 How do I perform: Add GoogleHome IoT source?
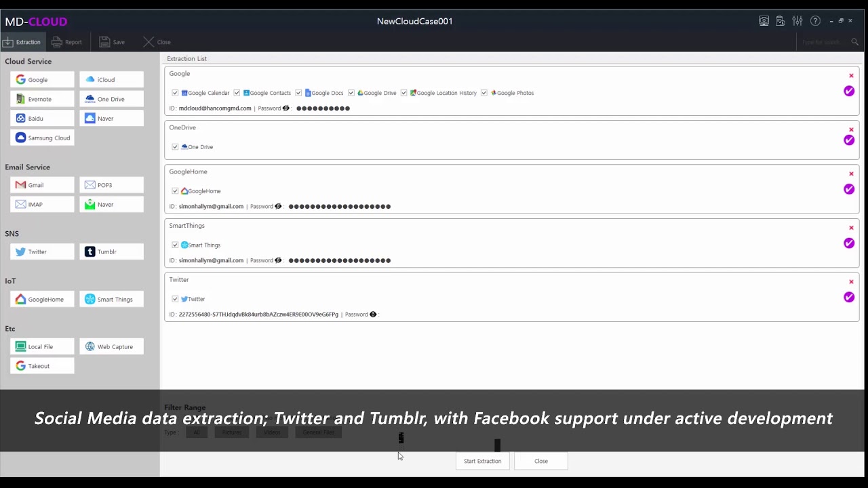coord(42,299)
